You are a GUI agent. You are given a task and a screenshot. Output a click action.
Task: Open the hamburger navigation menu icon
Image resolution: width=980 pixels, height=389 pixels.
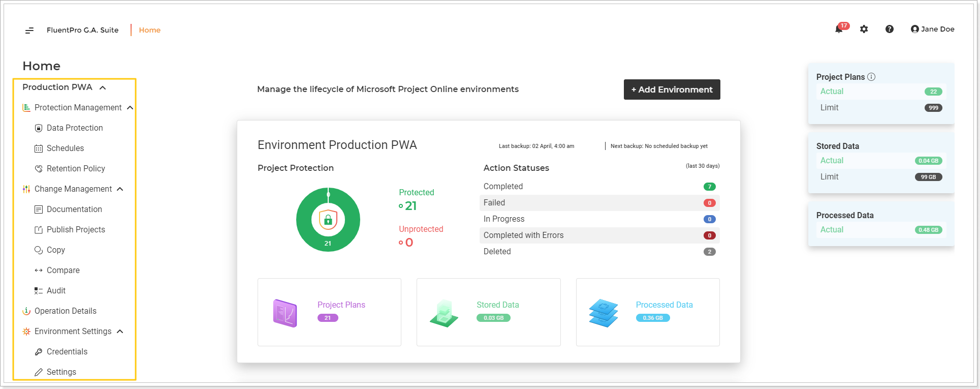tap(29, 31)
